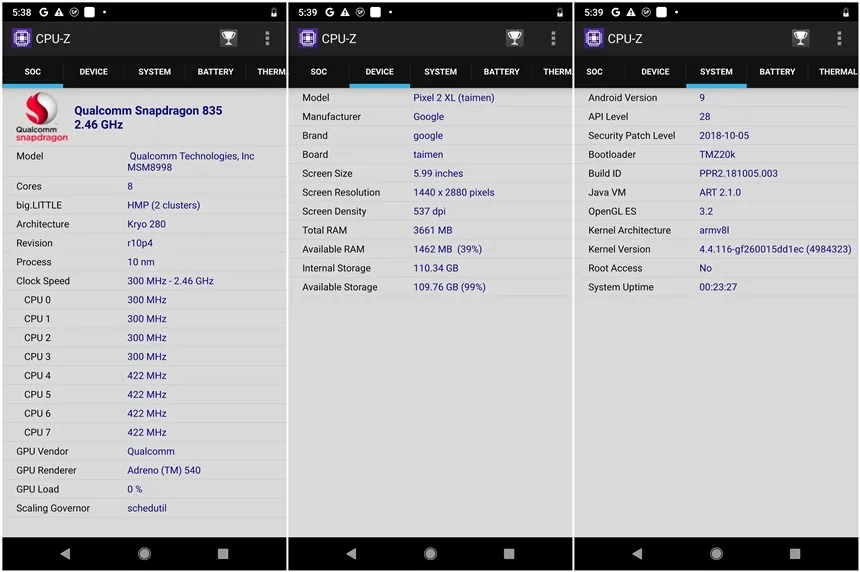Open the three-dot overflow menu in the left screen
This screenshot has width=860, height=572.
tap(267, 38)
